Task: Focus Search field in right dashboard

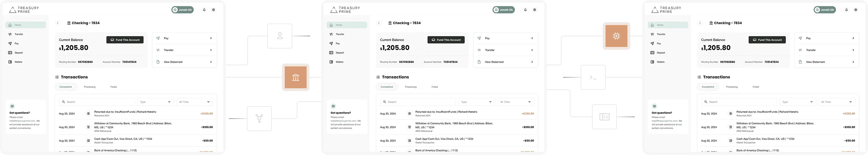Action: click(x=739, y=102)
